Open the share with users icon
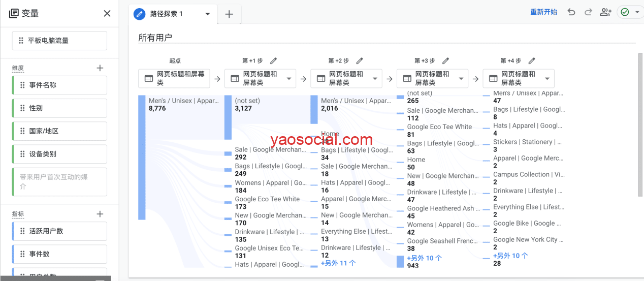The height and width of the screenshot is (281, 644). click(x=605, y=12)
